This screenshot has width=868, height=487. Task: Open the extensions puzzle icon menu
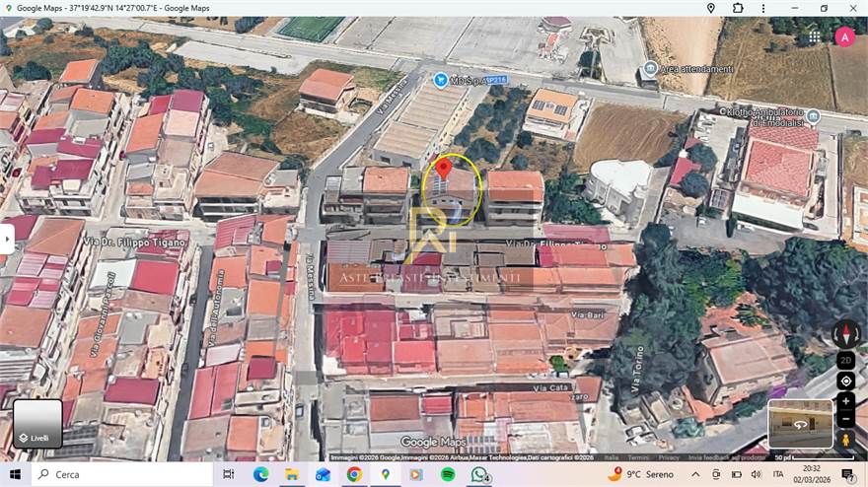[x=738, y=8]
